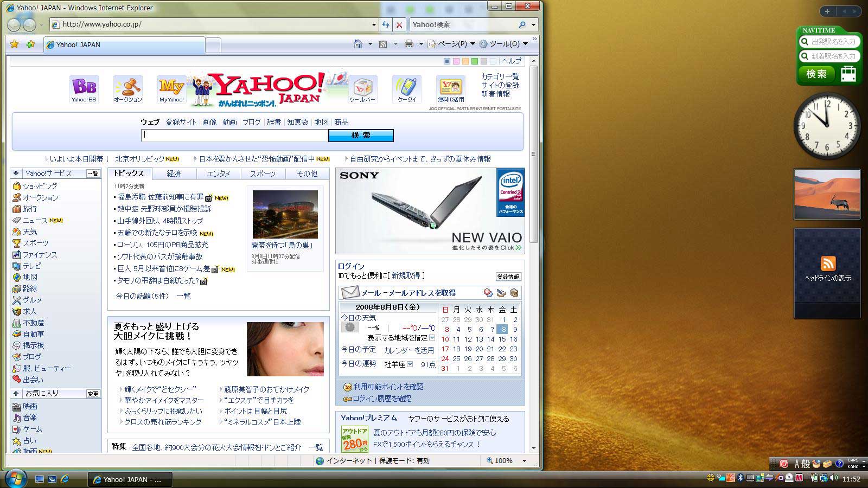The width and height of the screenshot is (868, 488).
Task: Click the Yahoo! JAPAN taskbar button
Action: tap(130, 479)
